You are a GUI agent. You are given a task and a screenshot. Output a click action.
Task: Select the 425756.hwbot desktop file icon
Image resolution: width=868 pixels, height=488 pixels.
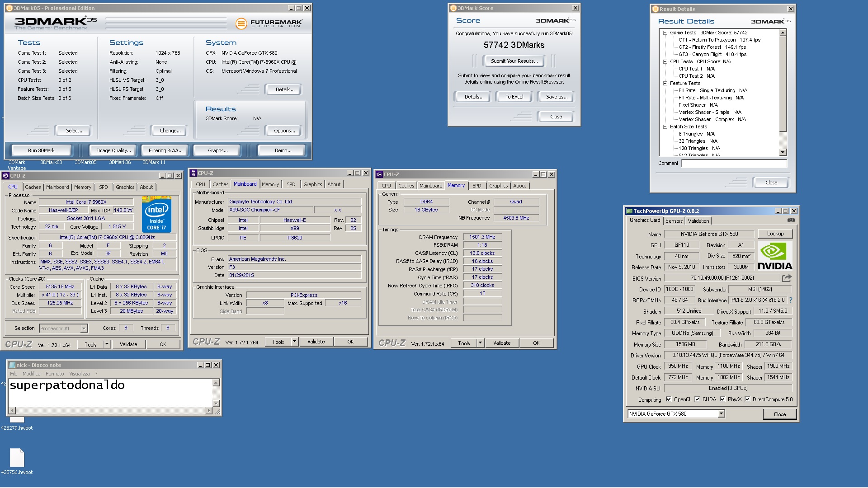(x=17, y=461)
